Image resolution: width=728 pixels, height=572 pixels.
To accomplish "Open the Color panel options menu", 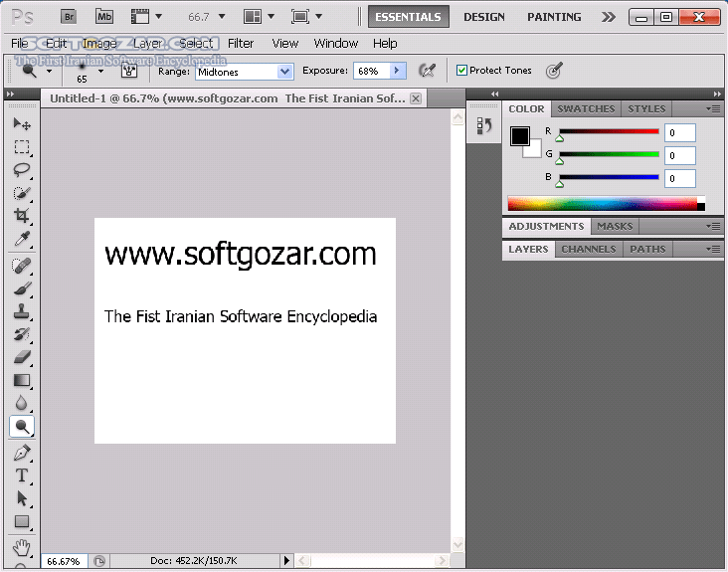I will click(x=714, y=109).
